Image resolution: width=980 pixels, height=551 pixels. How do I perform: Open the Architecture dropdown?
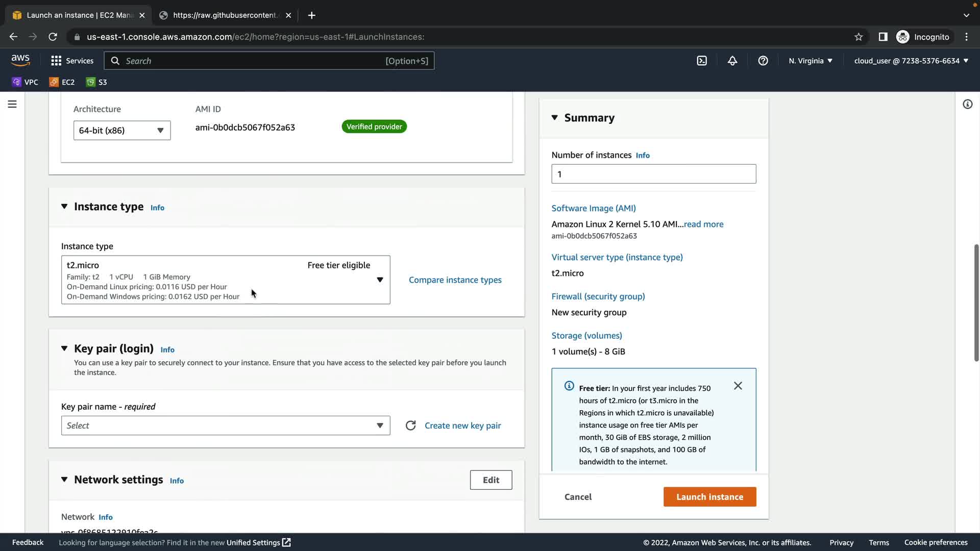pyautogui.click(x=122, y=131)
